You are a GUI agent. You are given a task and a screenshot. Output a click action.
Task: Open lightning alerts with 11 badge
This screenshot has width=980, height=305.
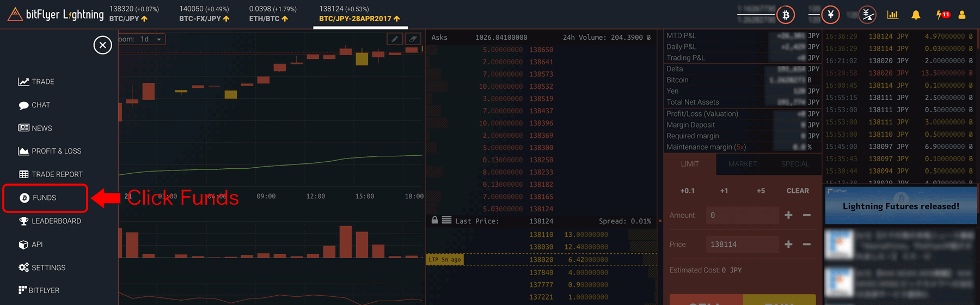pos(942,15)
